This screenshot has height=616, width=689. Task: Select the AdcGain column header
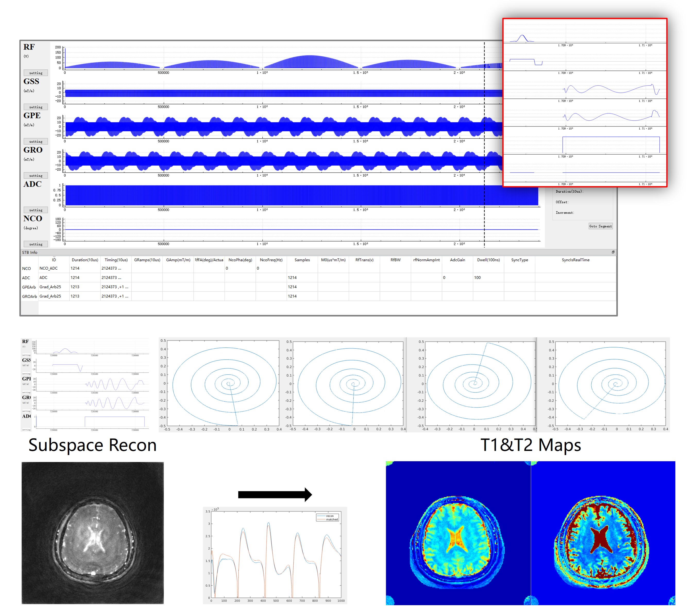pos(457,260)
